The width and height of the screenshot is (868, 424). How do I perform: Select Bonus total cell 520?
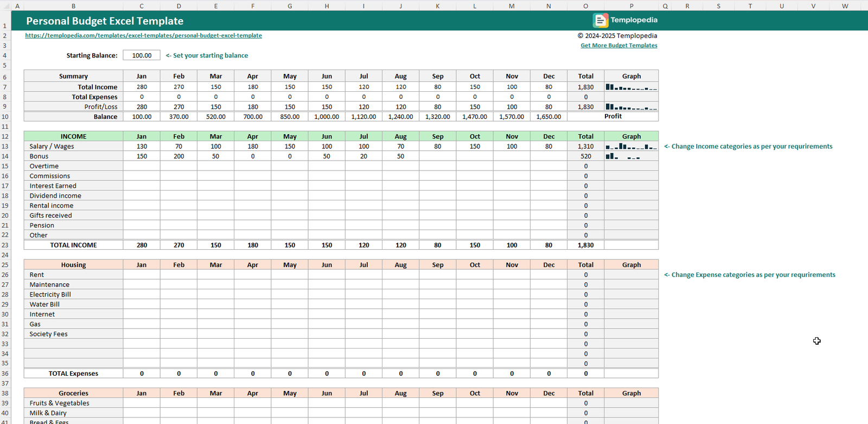tap(585, 156)
